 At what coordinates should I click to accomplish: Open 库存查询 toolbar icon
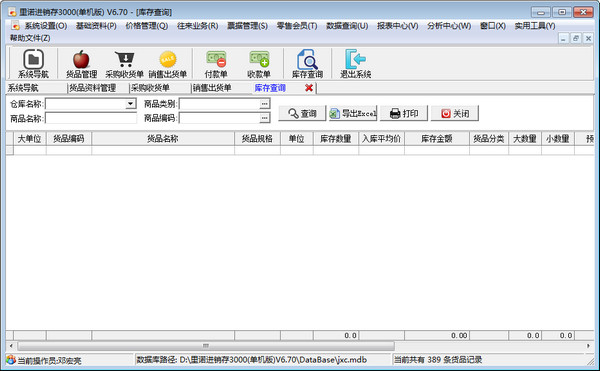tap(307, 63)
